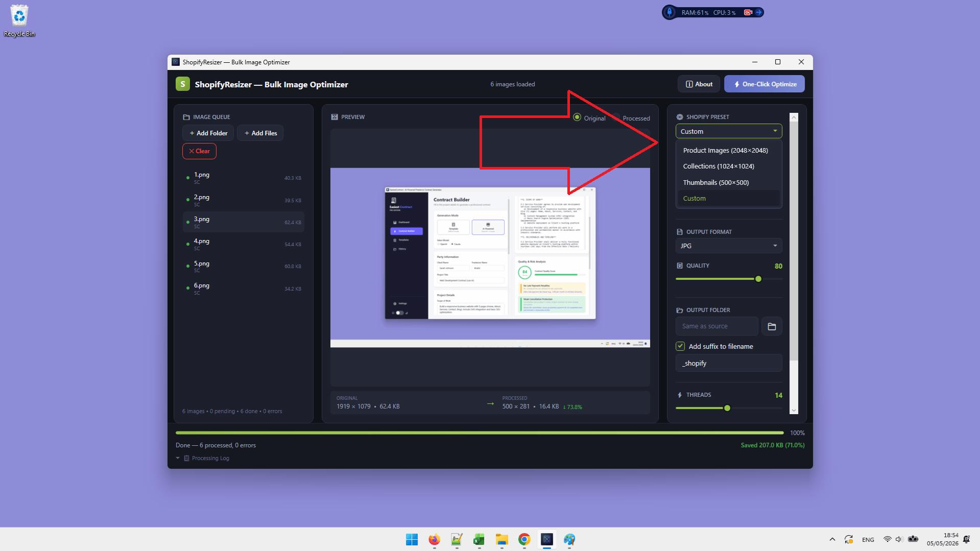Open Google Chrome from the taskbar
This screenshot has width=980, height=551.
click(524, 539)
